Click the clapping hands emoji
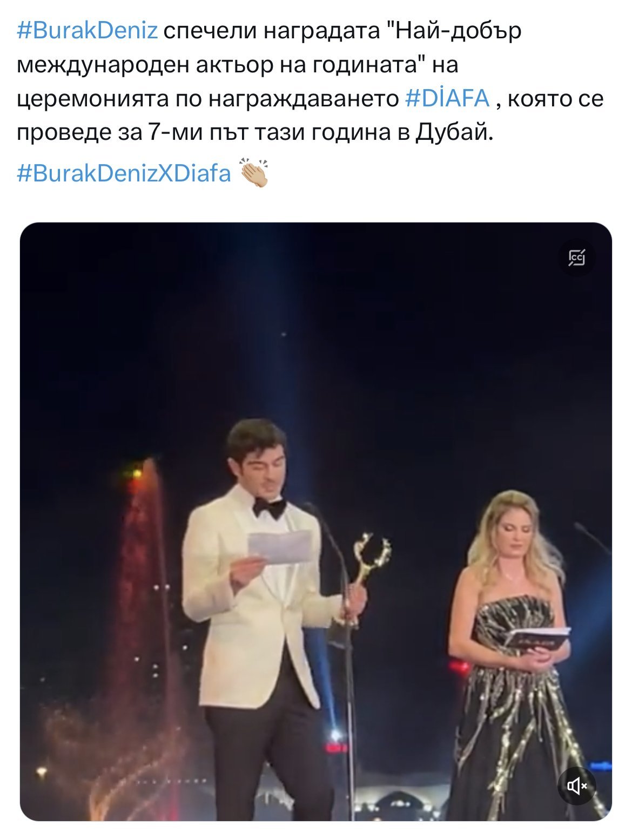Screen dimensions: 632x840 tap(253, 173)
